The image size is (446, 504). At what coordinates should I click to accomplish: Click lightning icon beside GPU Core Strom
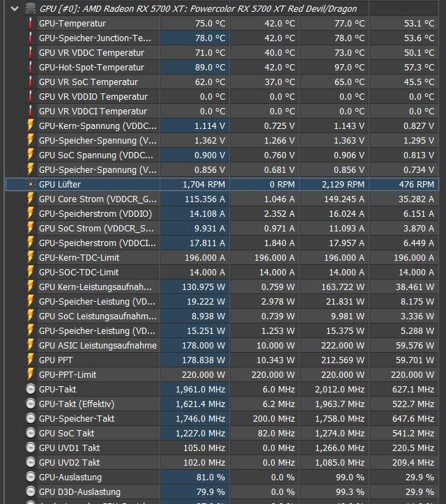coord(30,199)
